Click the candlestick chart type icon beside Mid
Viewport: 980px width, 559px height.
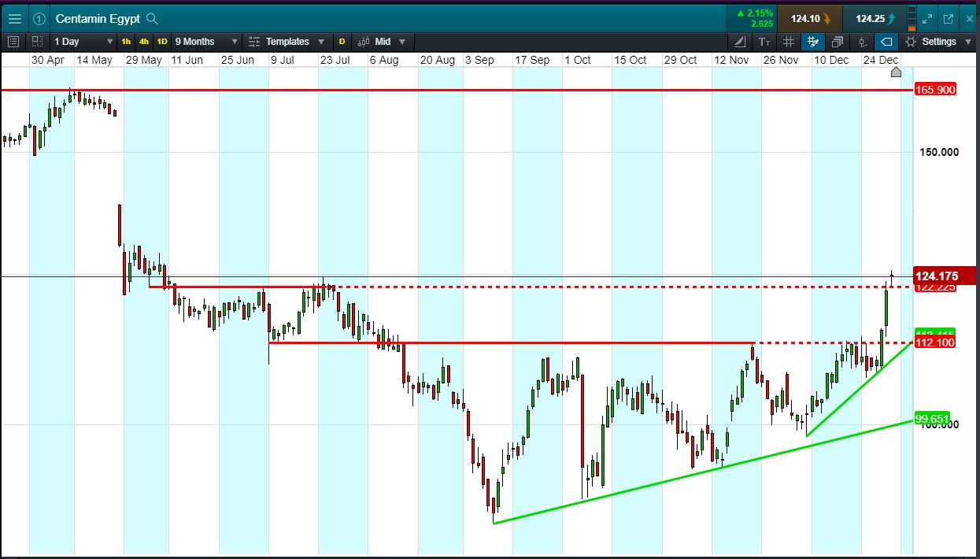click(365, 42)
